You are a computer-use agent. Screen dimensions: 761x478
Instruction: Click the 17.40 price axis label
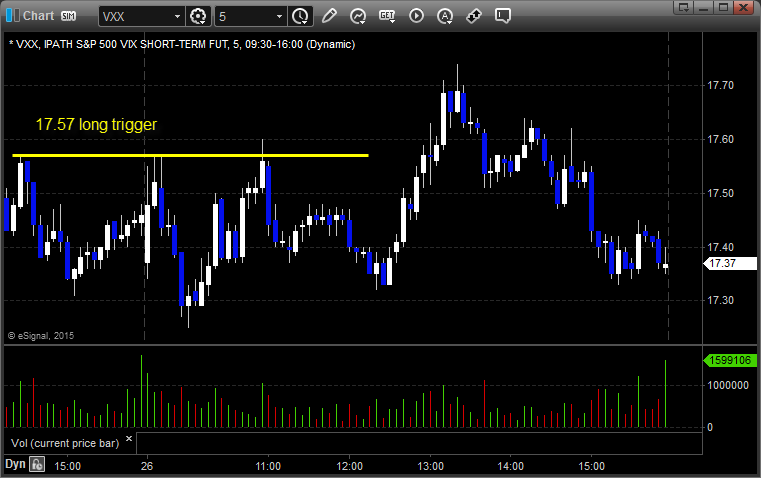point(721,247)
